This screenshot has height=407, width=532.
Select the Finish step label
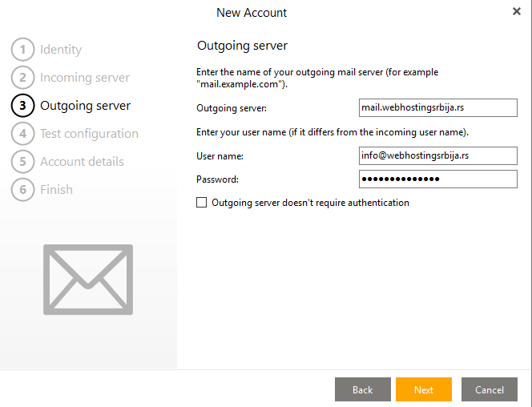(x=56, y=190)
